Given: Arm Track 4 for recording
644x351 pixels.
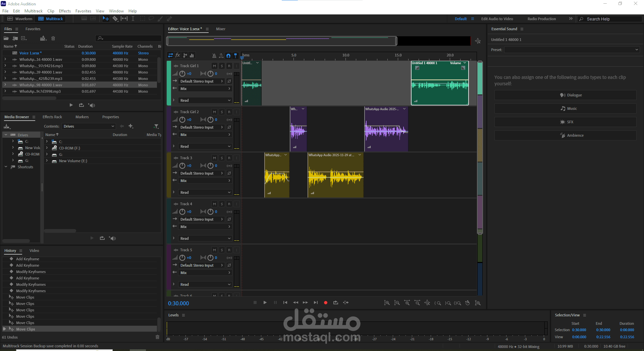Looking at the screenshot, I should (x=229, y=204).
